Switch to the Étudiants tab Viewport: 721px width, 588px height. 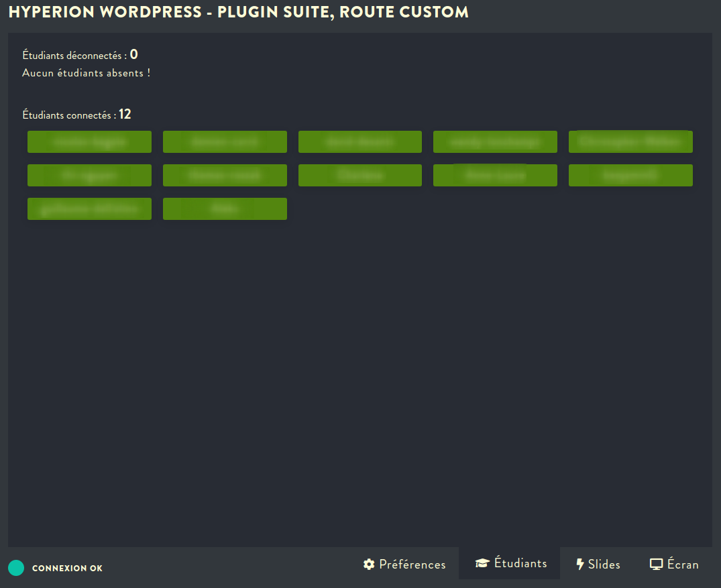[x=510, y=563]
